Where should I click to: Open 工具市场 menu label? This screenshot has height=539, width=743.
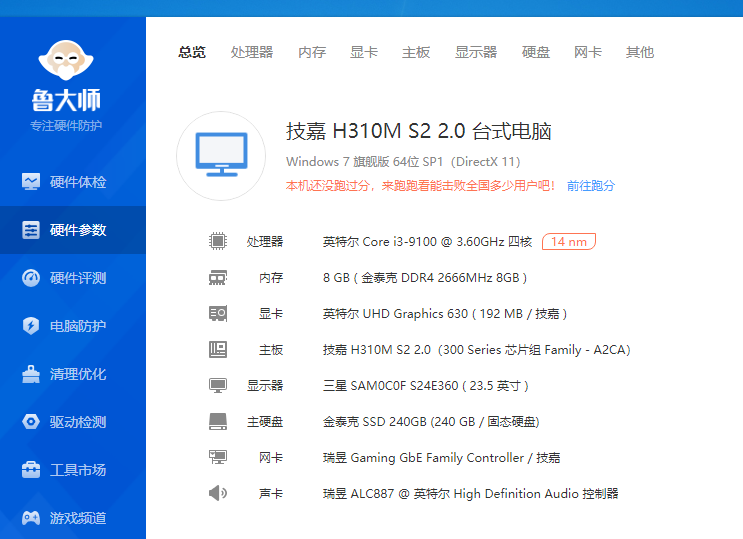(78, 470)
